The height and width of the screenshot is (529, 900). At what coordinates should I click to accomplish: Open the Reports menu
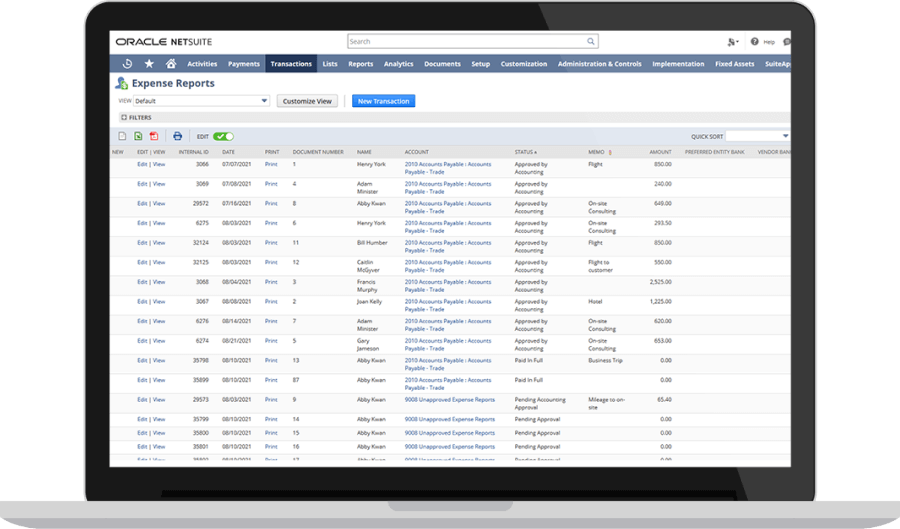pyautogui.click(x=360, y=64)
